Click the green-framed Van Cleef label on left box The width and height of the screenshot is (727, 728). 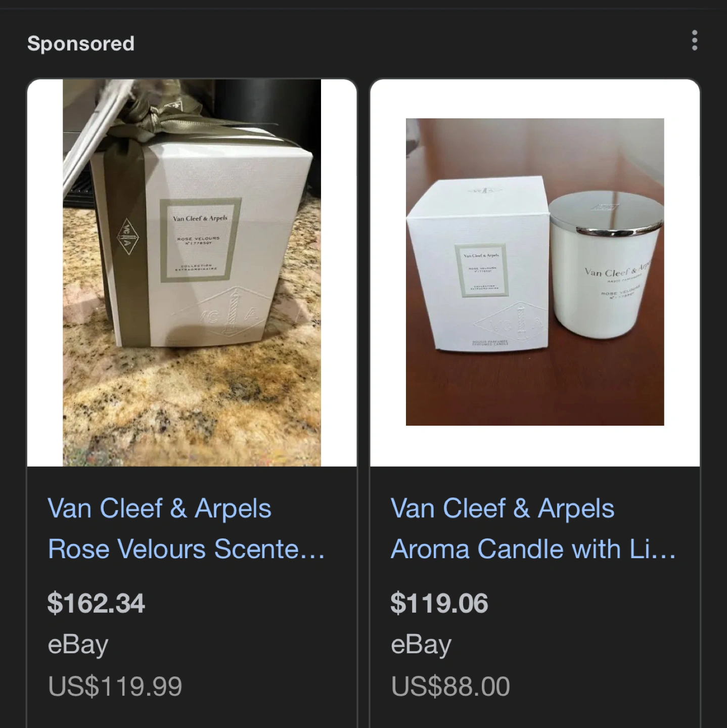click(x=200, y=240)
